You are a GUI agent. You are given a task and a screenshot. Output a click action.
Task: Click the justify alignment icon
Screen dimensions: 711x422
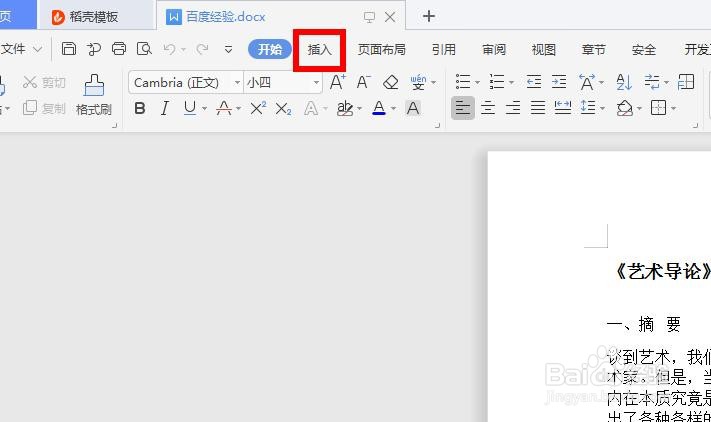coord(538,108)
